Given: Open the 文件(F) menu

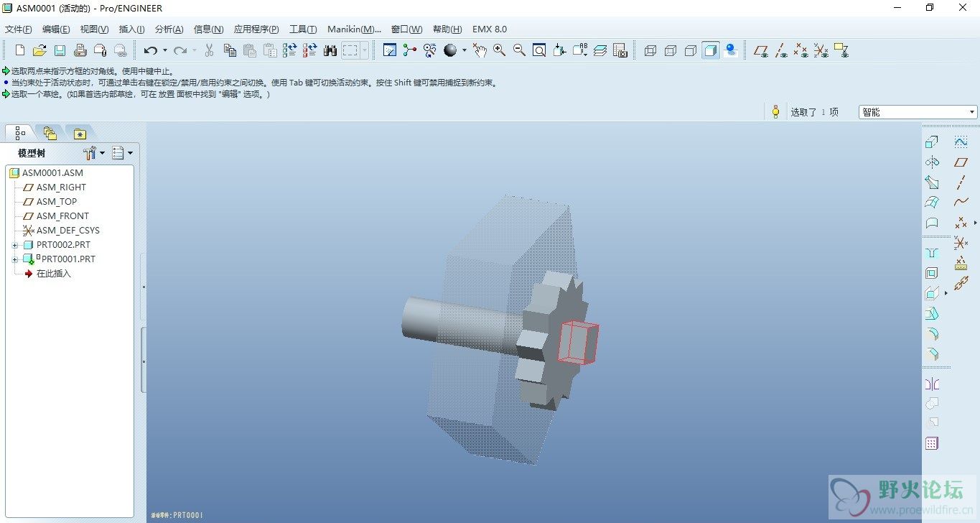Looking at the screenshot, I should pyautogui.click(x=19, y=29).
